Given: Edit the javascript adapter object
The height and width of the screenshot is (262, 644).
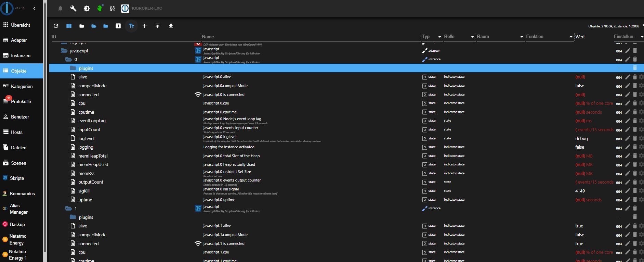Looking at the screenshot, I should [628, 51].
